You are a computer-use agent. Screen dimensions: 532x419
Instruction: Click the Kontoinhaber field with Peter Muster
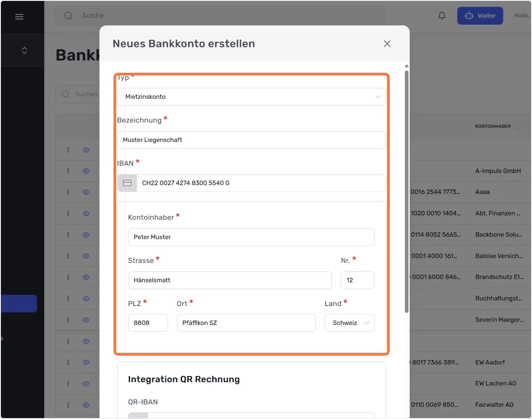point(251,237)
